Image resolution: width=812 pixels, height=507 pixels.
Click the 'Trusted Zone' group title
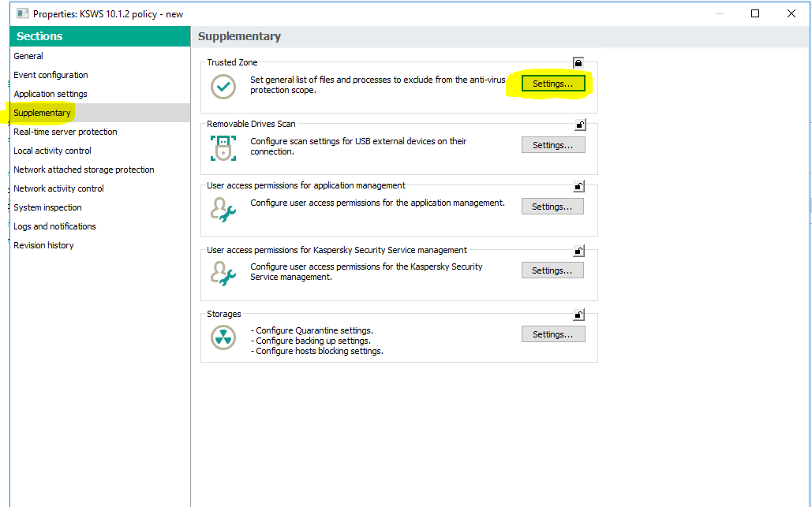pyautogui.click(x=232, y=62)
